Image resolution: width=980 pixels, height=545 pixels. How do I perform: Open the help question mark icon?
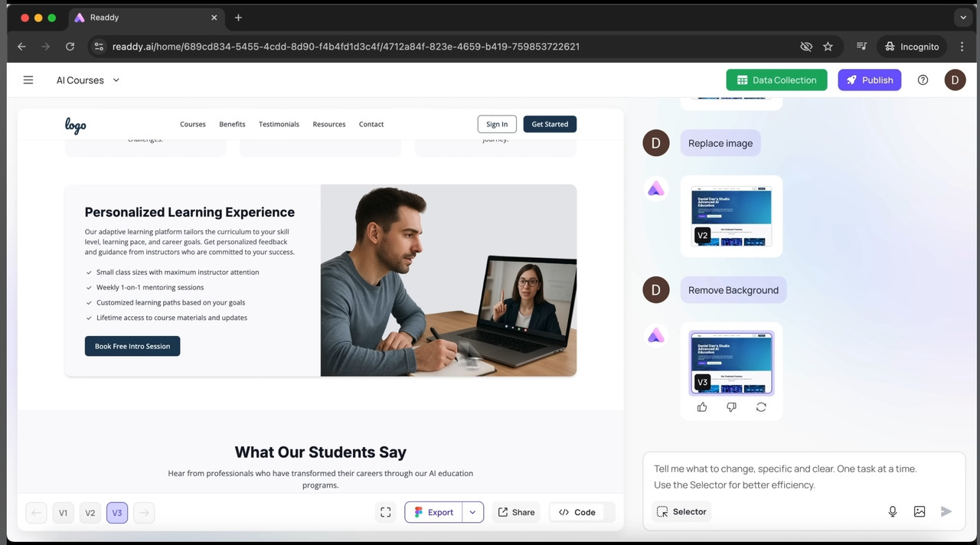click(x=923, y=80)
